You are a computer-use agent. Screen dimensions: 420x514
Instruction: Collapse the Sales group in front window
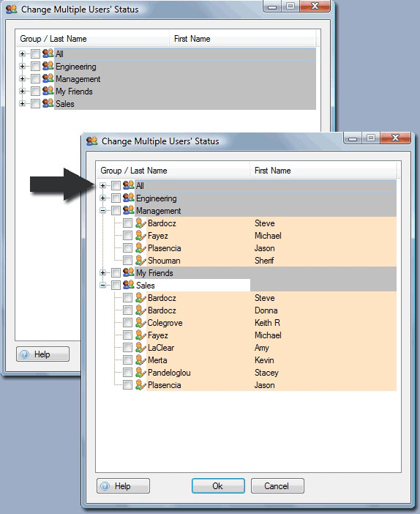pos(103,286)
